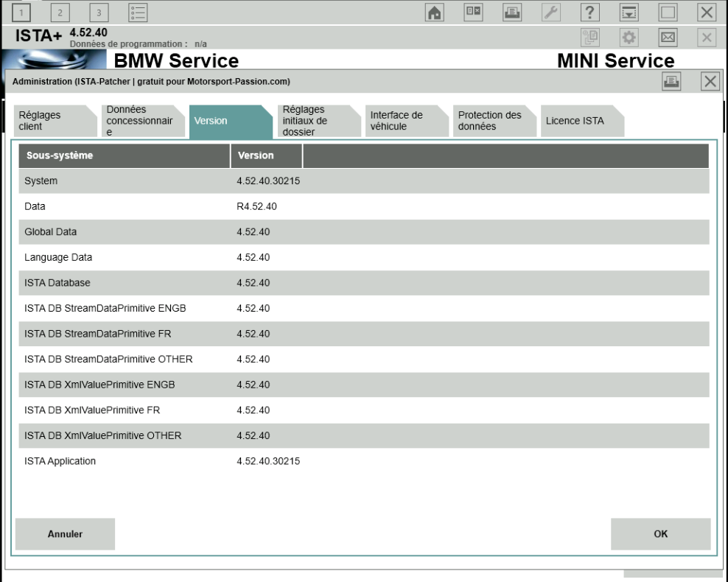
Task: Click the Annuler button
Action: click(x=65, y=534)
